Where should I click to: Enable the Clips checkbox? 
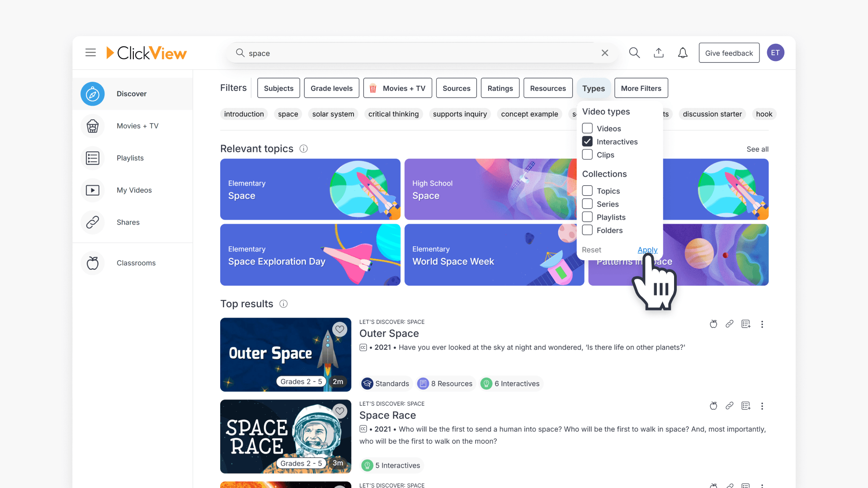pos(587,155)
